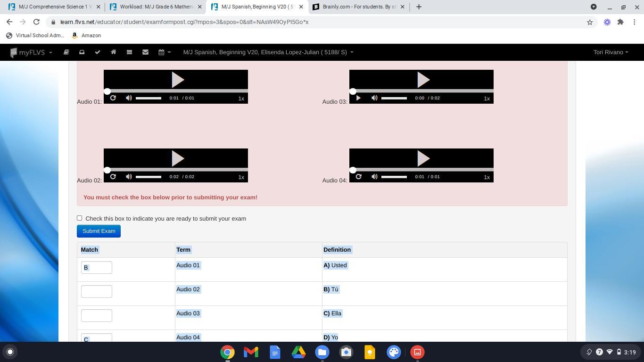Screen dimensions: 644x362
Task: Open Gmail from the shelf
Action: click(x=251, y=352)
